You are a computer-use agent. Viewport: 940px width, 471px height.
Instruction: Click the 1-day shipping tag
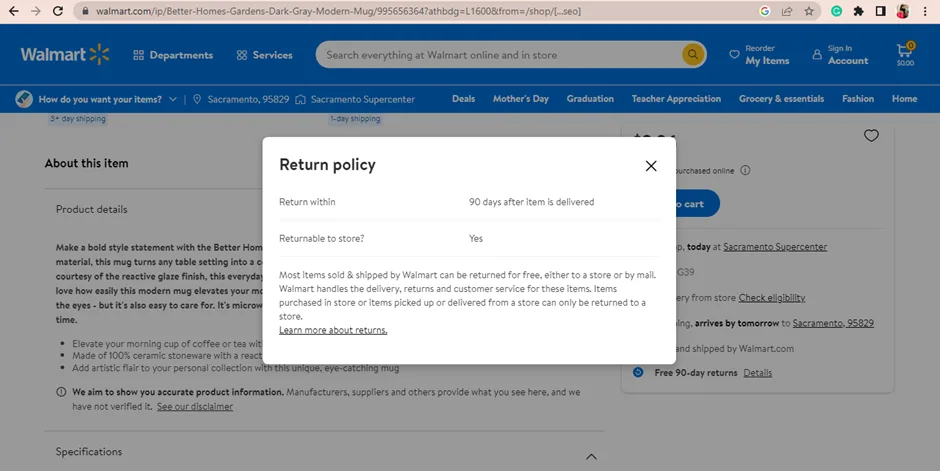[x=355, y=119]
